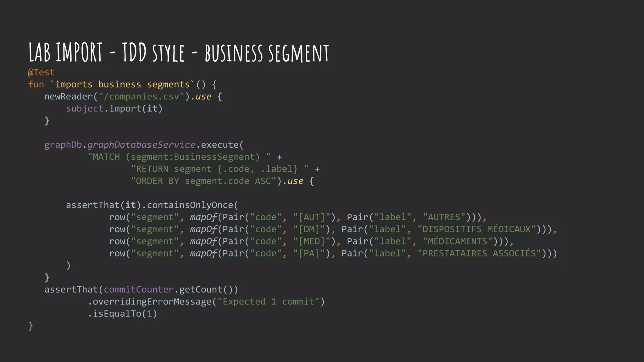Click commitCounter in the final assertion
This screenshot has width=644, height=362.
[139, 290]
